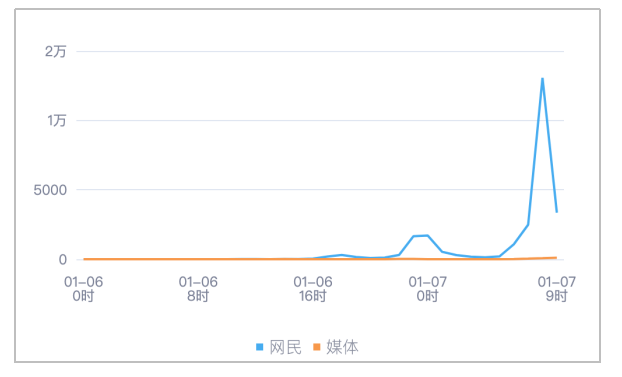Click the 01-06 8时 x-axis label
The image size is (622, 377).
(x=198, y=289)
